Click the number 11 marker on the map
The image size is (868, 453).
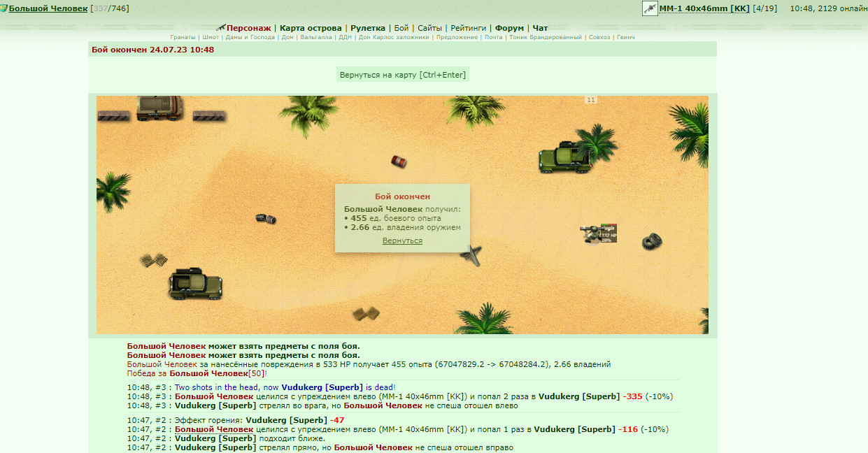(591, 100)
